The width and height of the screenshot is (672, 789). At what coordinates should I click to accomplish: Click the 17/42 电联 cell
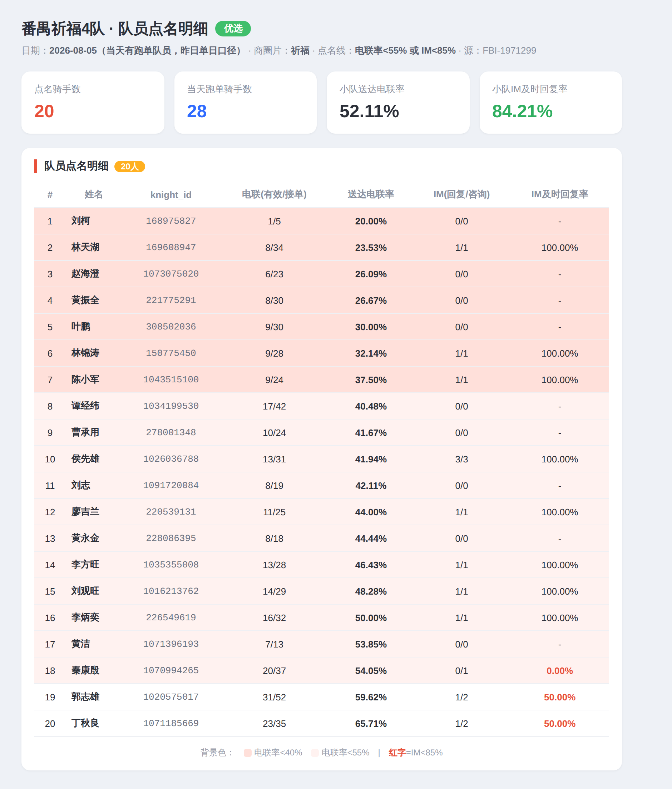click(274, 407)
